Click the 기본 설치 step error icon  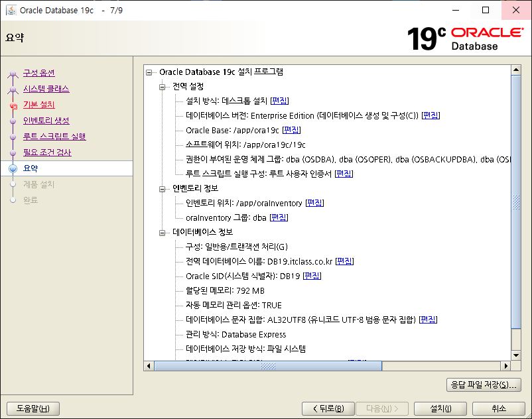point(13,106)
